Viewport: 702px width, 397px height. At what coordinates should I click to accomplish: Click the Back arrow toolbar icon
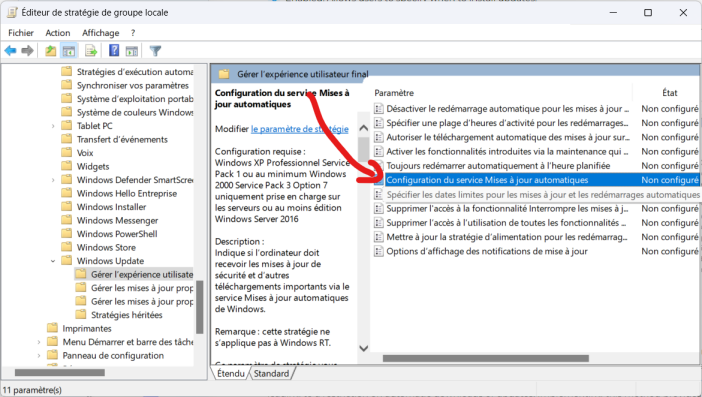tap(10, 51)
